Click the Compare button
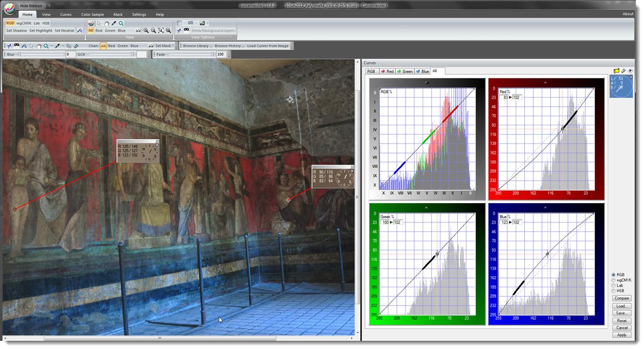Image resolution: width=644 pixels, height=349 pixels. [x=622, y=298]
